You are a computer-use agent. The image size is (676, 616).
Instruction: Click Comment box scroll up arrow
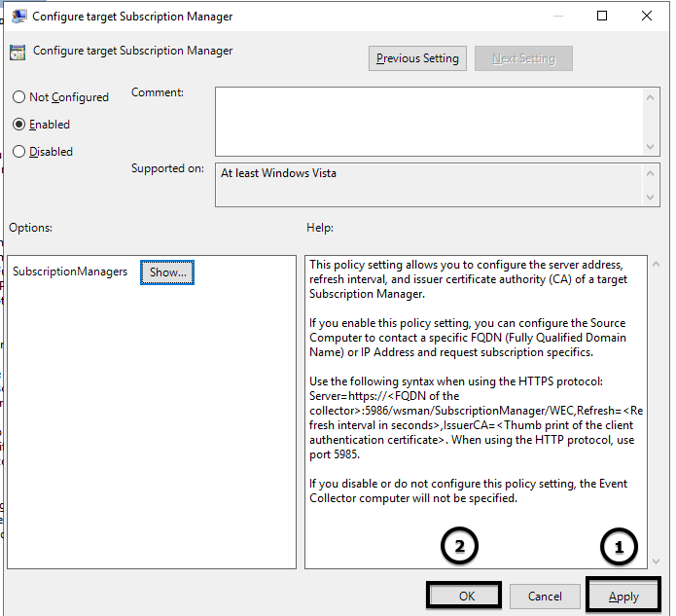click(651, 98)
